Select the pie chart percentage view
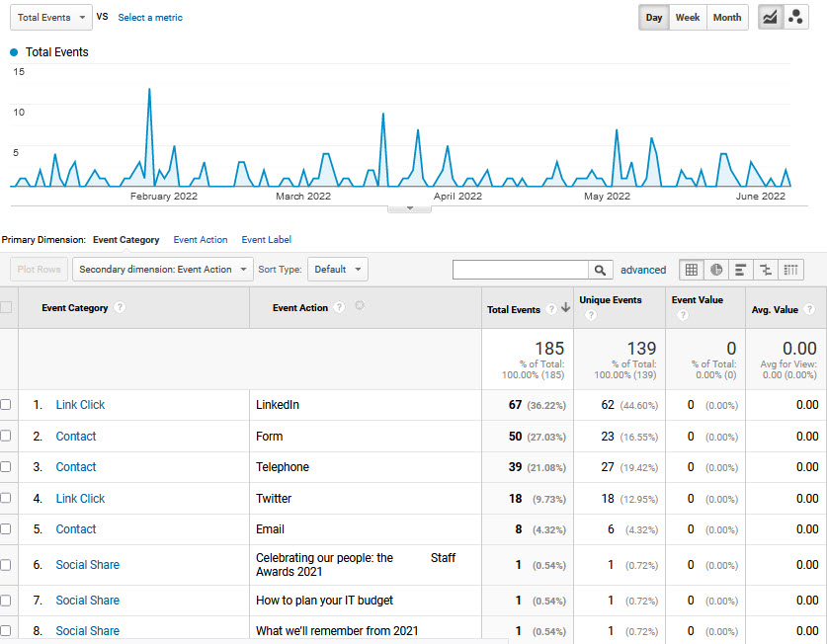This screenshot has height=644, width=827. point(716,270)
